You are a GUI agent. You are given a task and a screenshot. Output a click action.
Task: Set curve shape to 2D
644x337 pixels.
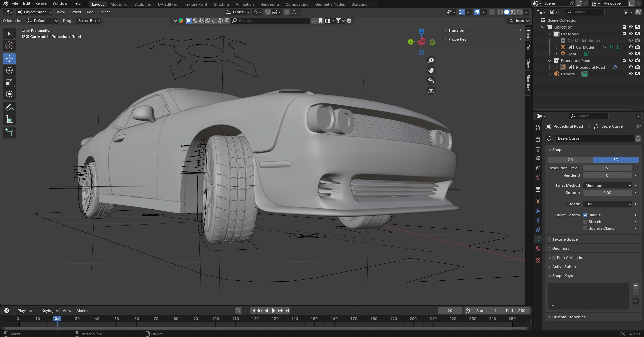pos(570,160)
